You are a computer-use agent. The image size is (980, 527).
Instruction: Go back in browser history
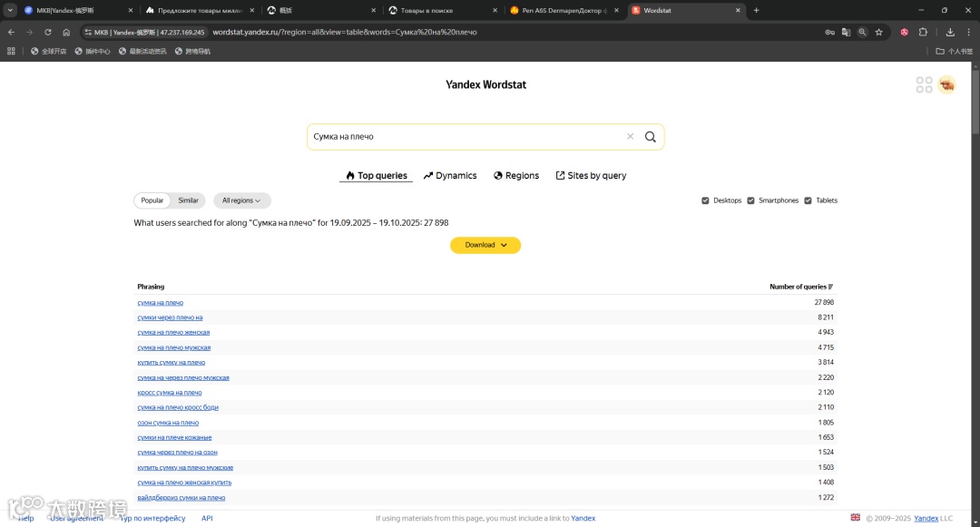click(x=11, y=32)
